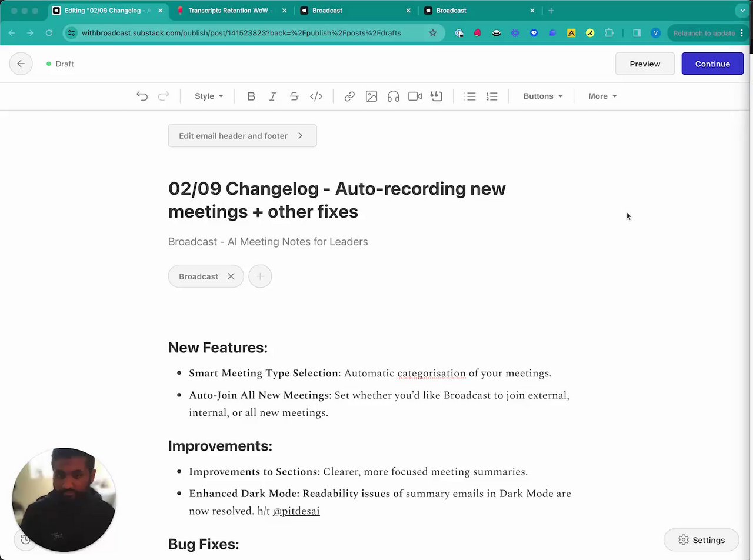Viewport: 753px width, 560px height.
Task: Click the Preview button
Action: coord(645,64)
